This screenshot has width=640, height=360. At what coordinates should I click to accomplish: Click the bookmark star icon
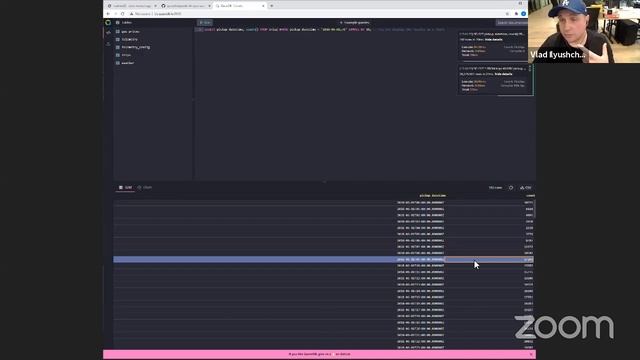pyautogui.click(x=507, y=14)
